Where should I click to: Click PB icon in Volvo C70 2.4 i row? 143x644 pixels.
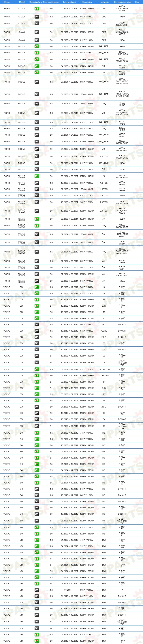[37, 388]
